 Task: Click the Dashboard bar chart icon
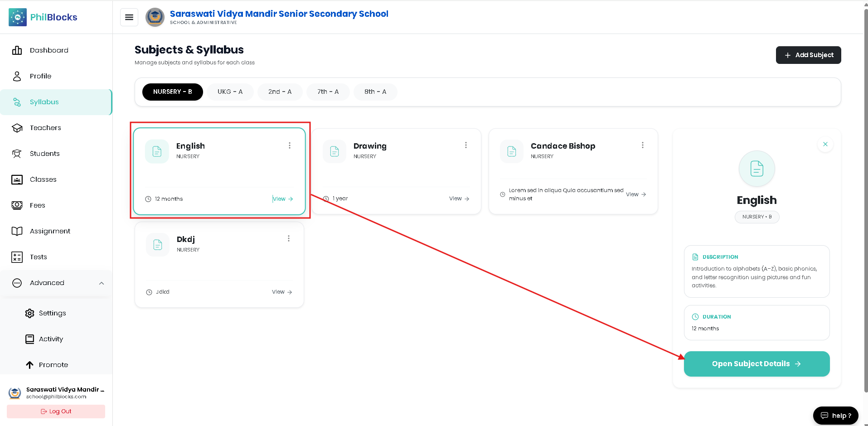[17, 50]
